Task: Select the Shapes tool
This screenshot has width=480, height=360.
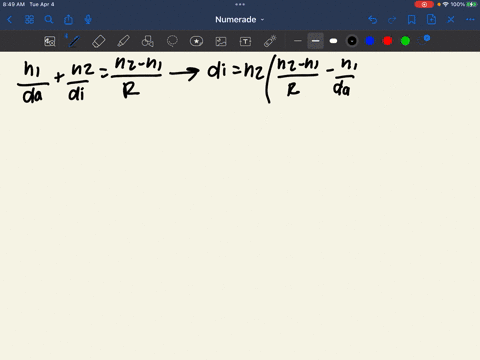Action: tap(148, 41)
